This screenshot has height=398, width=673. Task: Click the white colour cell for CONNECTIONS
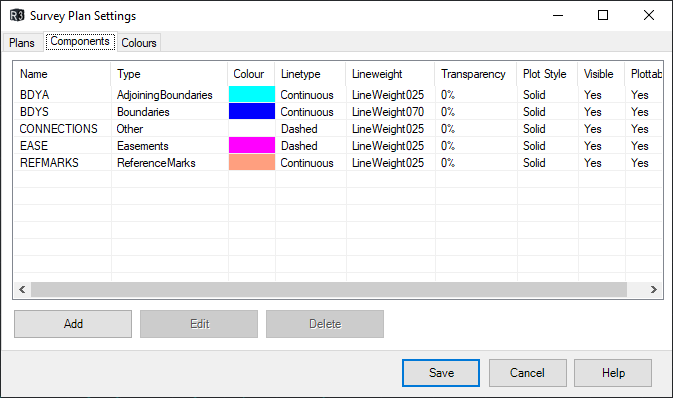coord(252,129)
